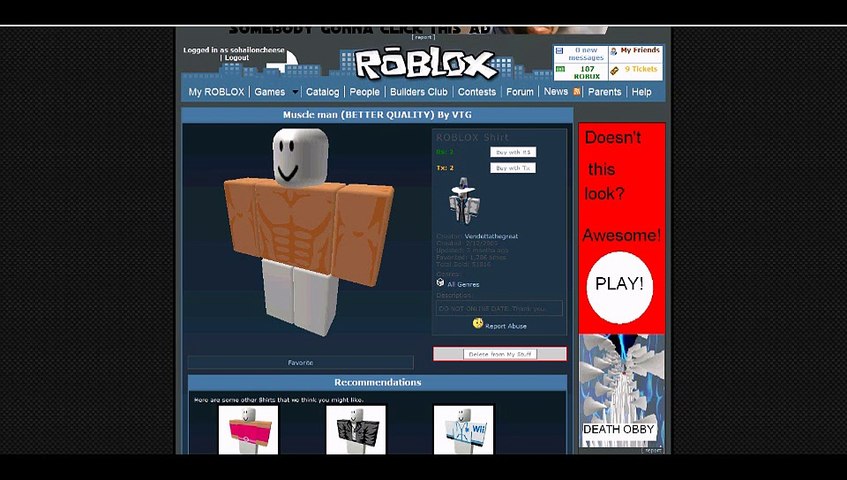The image size is (847, 480).
Task: Select the All Genres link
Action: (463, 284)
